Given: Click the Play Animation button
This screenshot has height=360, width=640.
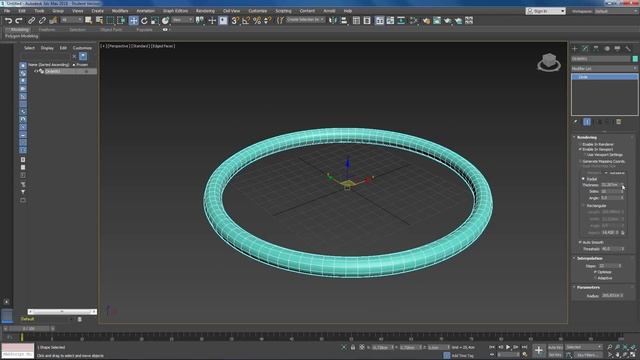Looking at the screenshot, I should [x=508, y=347].
